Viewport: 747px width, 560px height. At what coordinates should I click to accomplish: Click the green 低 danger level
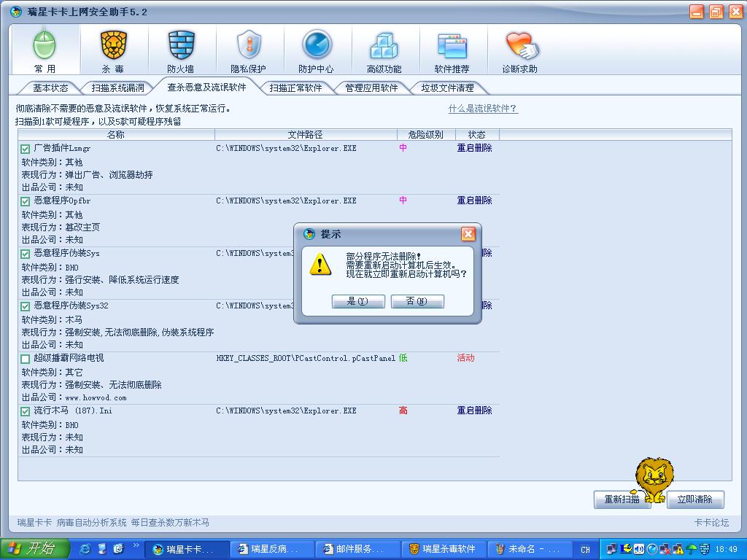pos(403,358)
